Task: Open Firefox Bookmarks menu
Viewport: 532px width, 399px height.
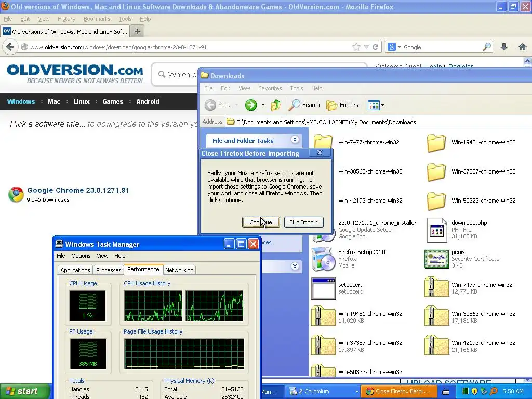Action: [97, 19]
